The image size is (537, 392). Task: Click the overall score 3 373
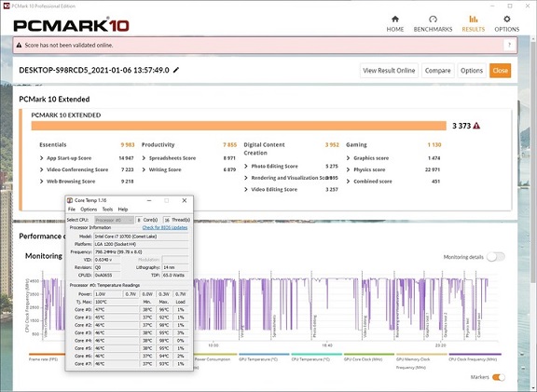coord(461,126)
